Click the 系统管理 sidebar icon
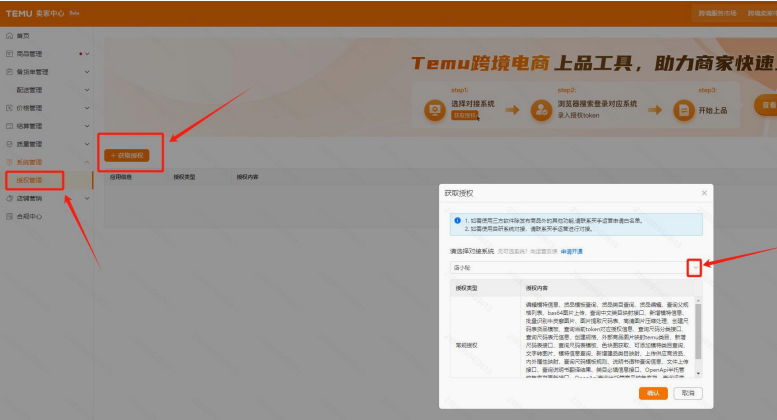The height and width of the screenshot is (420, 777). point(9,162)
